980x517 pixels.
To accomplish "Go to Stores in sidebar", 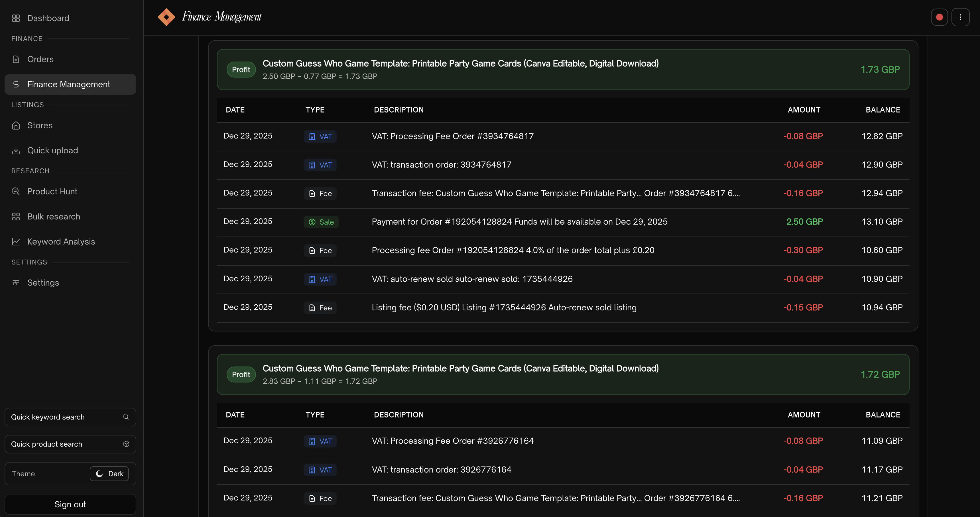I will [x=40, y=125].
